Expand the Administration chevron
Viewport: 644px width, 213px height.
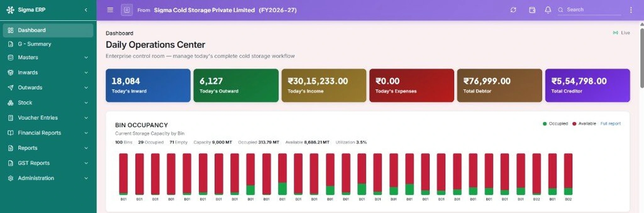[86, 178]
